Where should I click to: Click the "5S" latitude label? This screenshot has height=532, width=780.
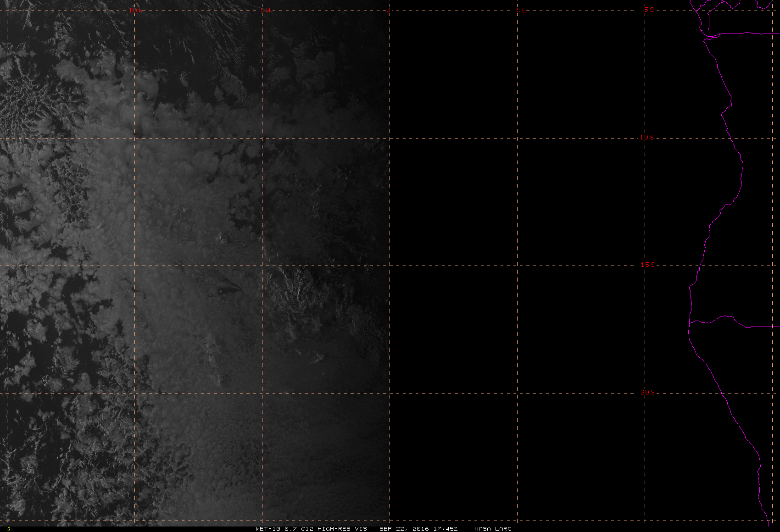point(649,10)
